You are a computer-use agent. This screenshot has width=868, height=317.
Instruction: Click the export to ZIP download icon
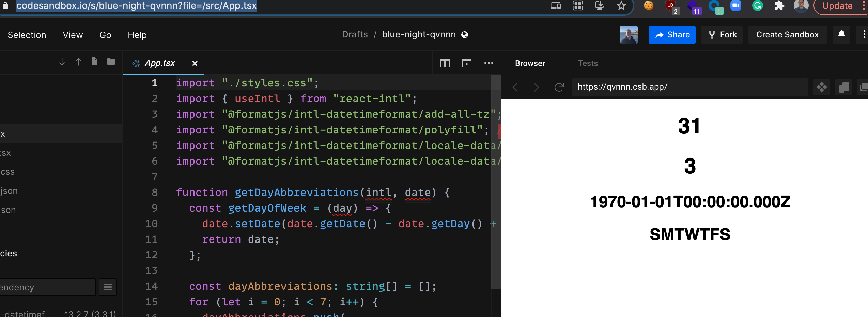[x=62, y=62]
